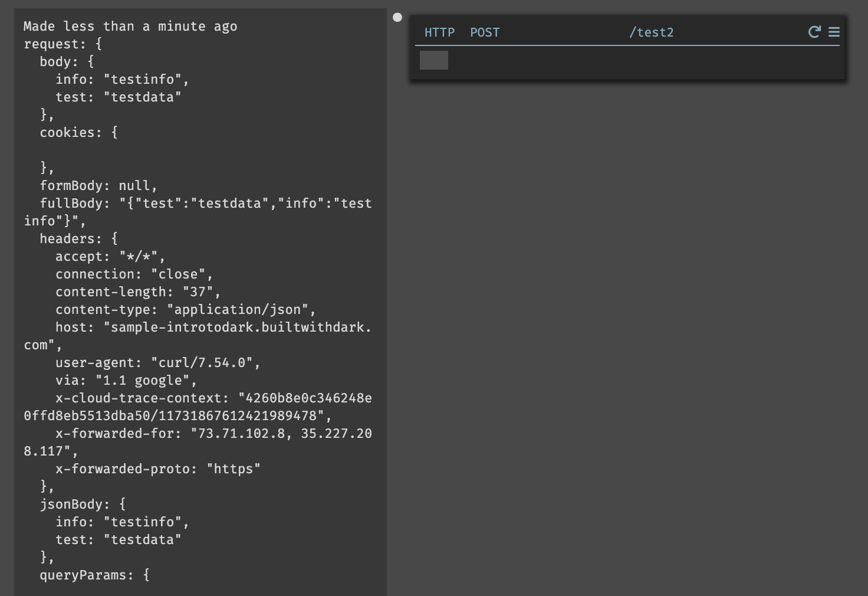This screenshot has height=596, width=868.
Task: Click the "body: {" line
Action: (x=67, y=62)
